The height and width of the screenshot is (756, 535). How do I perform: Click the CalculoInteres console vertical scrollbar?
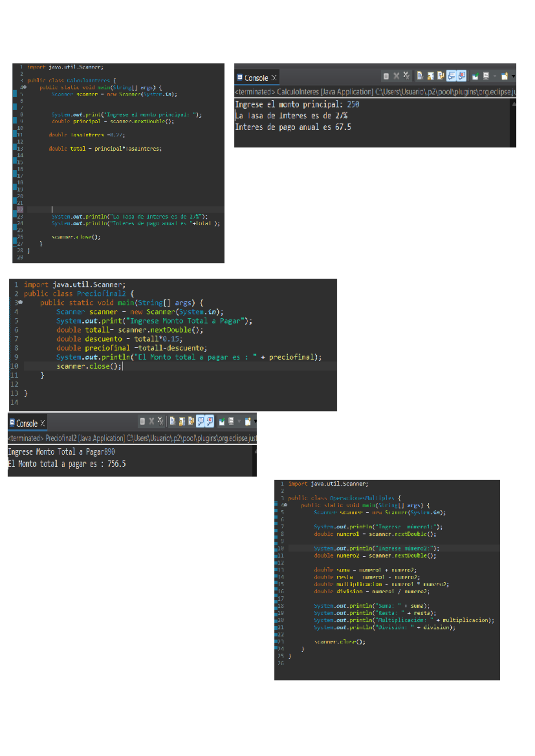513,123
